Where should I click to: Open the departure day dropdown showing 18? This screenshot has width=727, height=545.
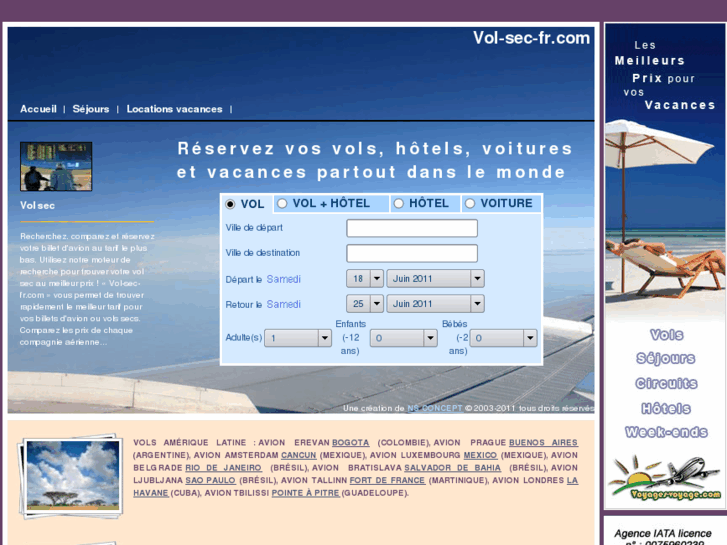coord(364,279)
